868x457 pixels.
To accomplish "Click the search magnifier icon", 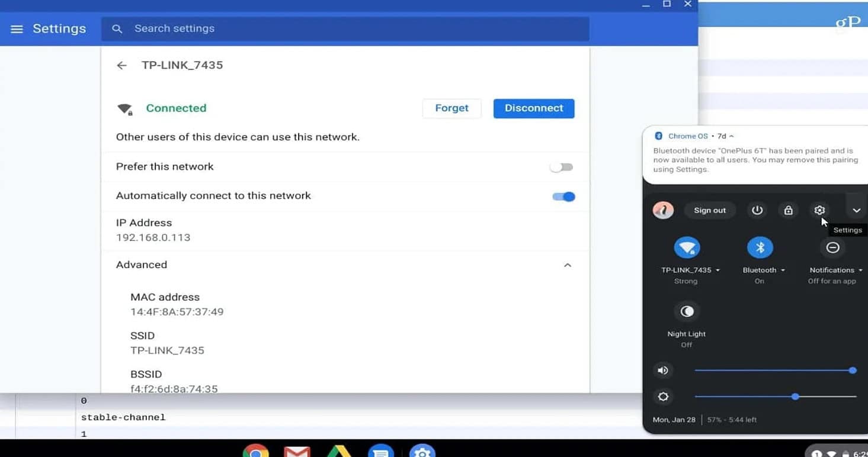I will point(117,28).
